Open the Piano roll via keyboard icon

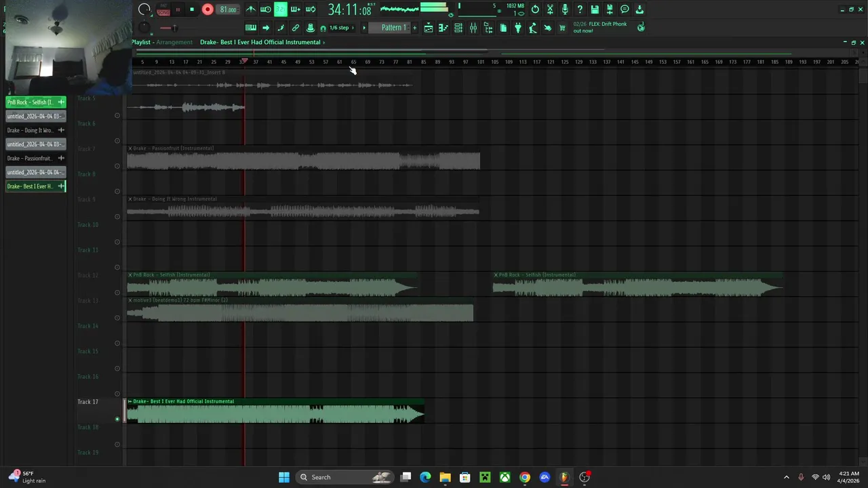coord(251,28)
